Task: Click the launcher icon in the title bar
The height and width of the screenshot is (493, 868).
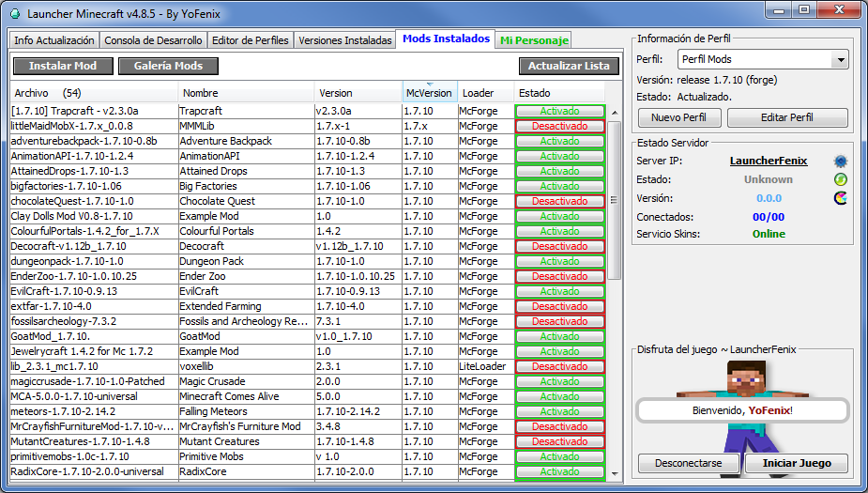Action: 15,14
